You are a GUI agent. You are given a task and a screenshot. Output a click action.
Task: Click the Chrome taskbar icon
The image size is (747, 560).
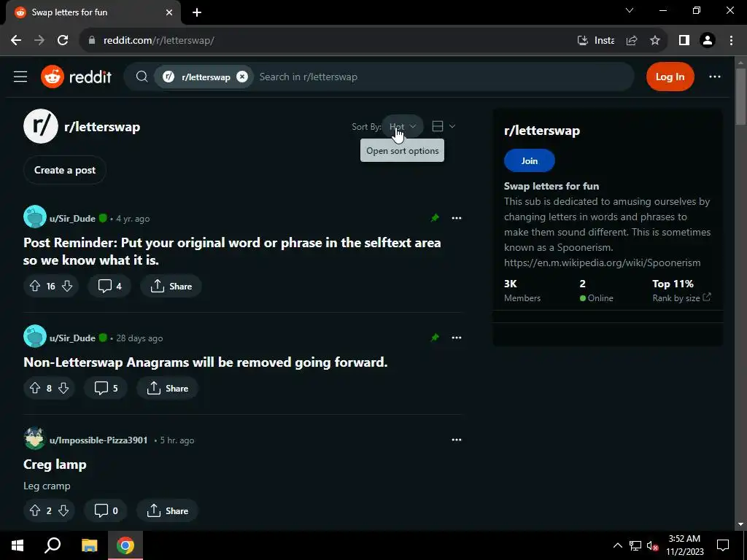[125, 545]
